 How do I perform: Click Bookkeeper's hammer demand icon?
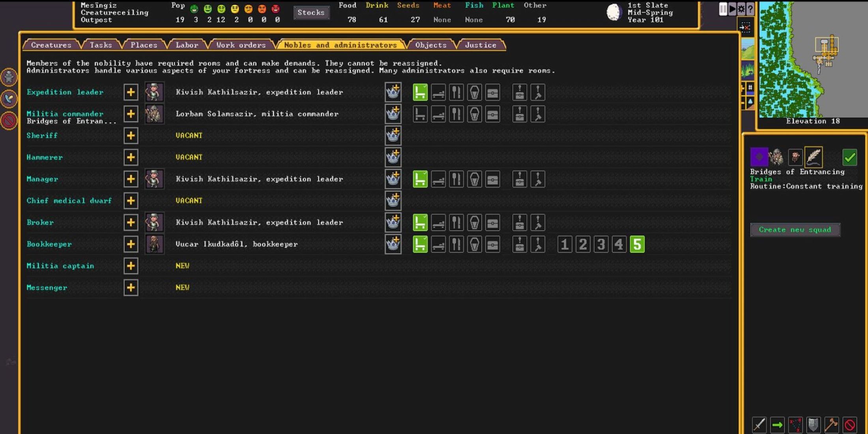point(538,244)
